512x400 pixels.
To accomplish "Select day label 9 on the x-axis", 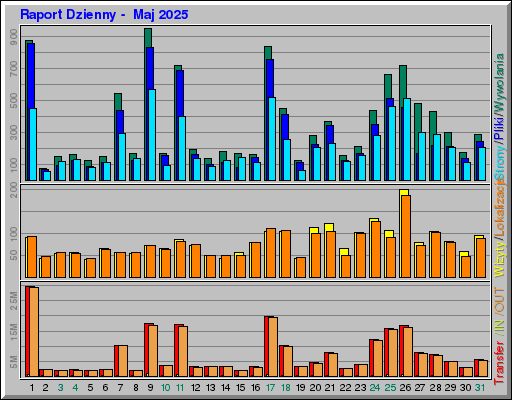I will (150, 388).
